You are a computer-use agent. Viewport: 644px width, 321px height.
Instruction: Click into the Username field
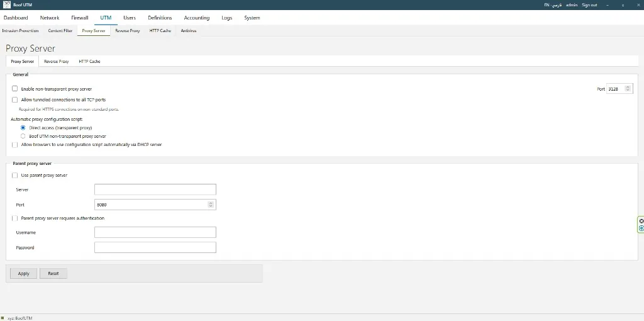point(155,232)
